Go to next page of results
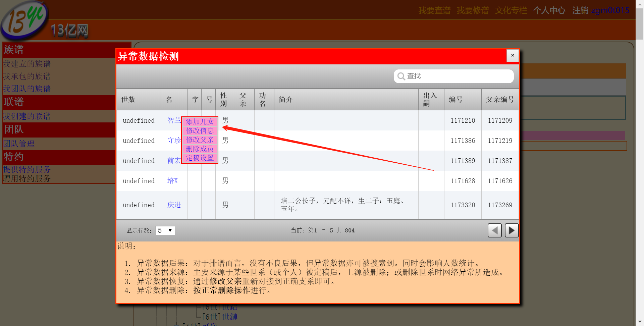 (511, 230)
